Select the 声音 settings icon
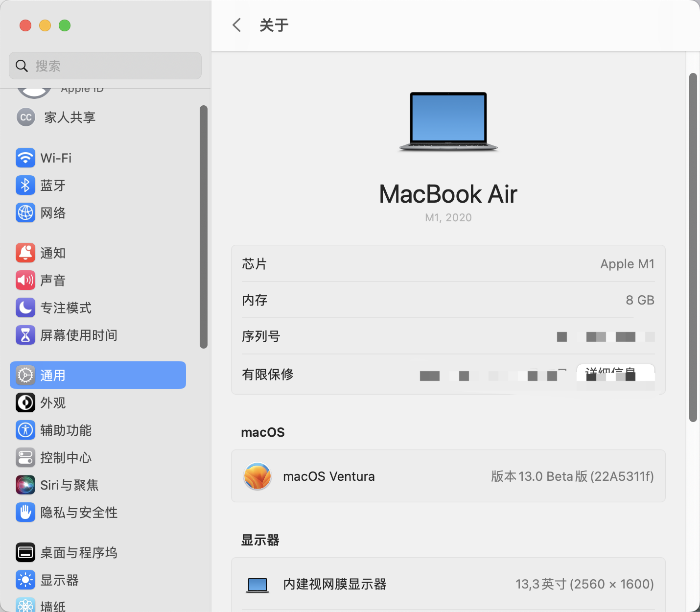Image resolution: width=700 pixels, height=612 pixels. [52, 280]
